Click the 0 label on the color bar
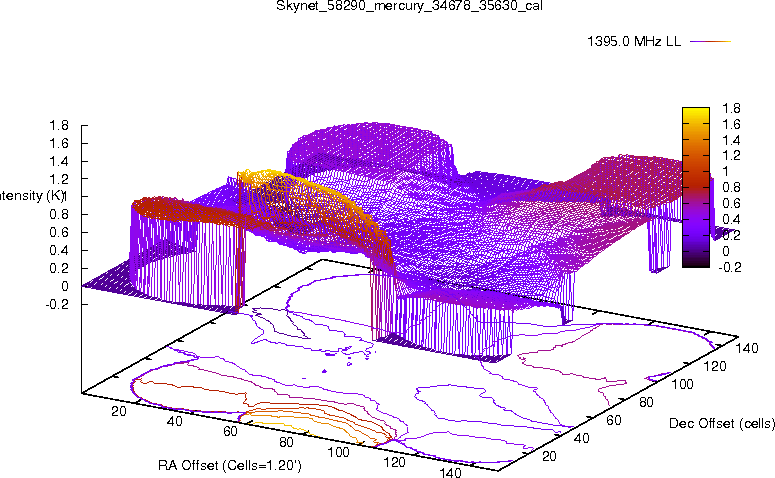The image size is (775, 478). pos(726,251)
